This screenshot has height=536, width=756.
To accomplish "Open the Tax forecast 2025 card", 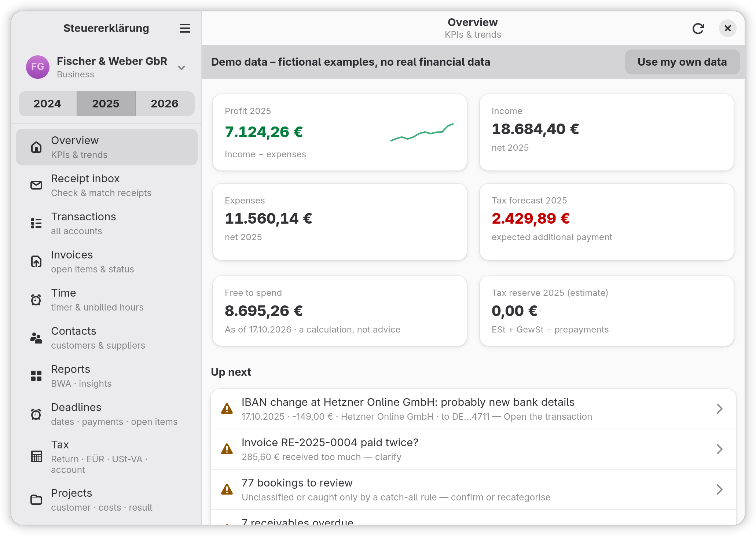I will tap(607, 222).
